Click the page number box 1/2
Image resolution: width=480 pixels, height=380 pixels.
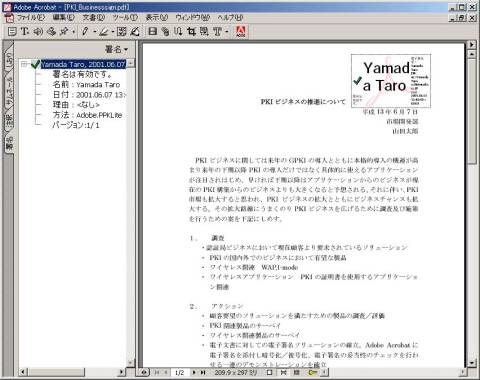click(x=180, y=372)
